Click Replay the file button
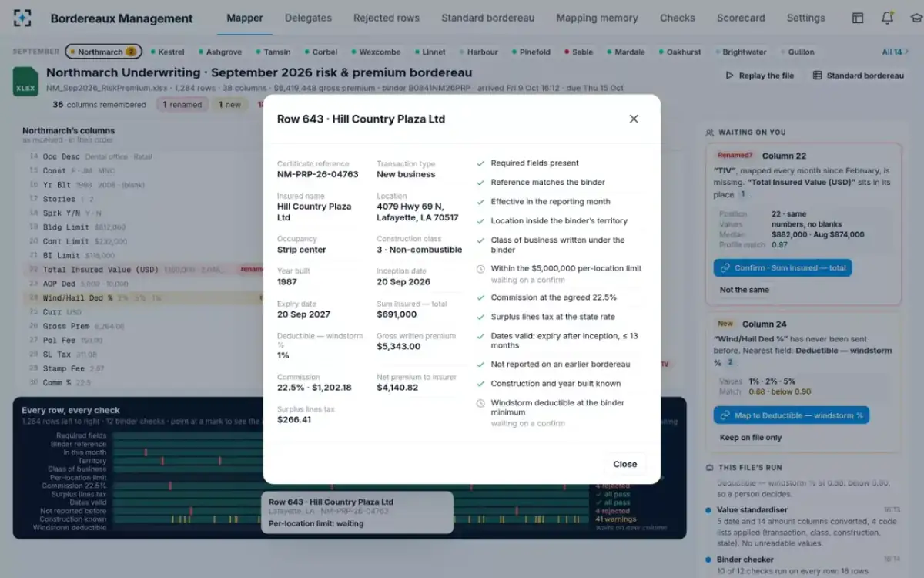Image resolution: width=924 pixels, height=578 pixels. coord(760,76)
